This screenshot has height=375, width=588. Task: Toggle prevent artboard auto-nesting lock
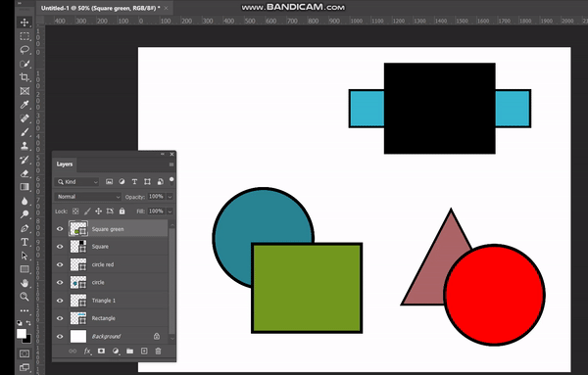click(110, 211)
